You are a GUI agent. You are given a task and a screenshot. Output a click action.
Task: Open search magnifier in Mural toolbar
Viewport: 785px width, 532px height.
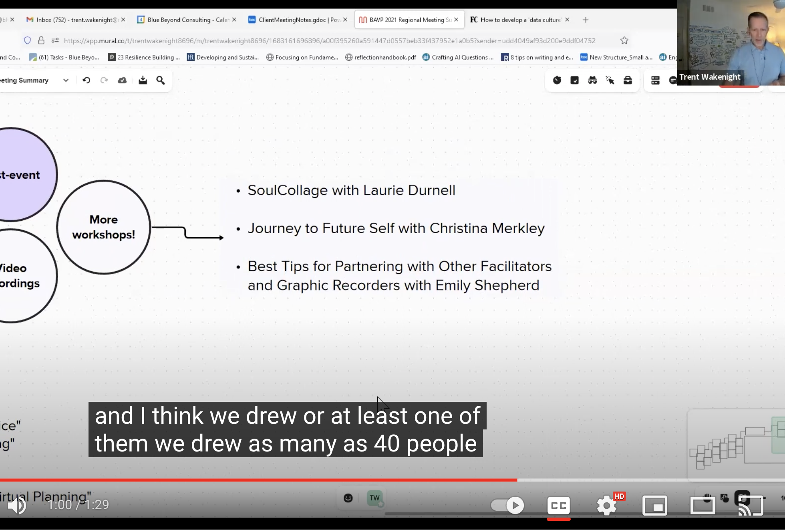pyautogui.click(x=161, y=81)
